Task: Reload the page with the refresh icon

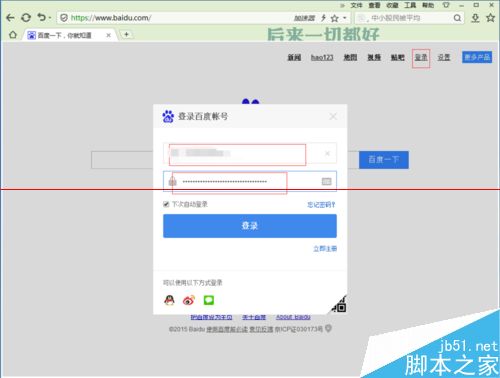Action: (26, 18)
